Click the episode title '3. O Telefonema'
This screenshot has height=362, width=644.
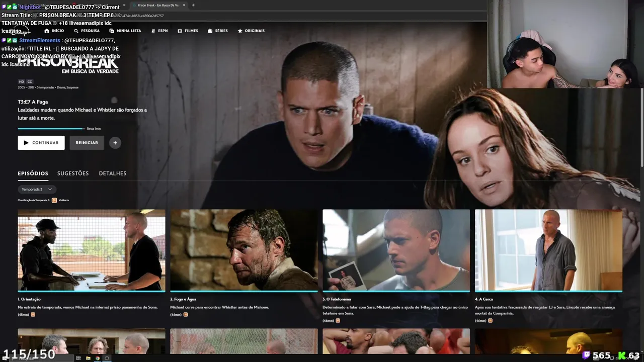(337, 299)
